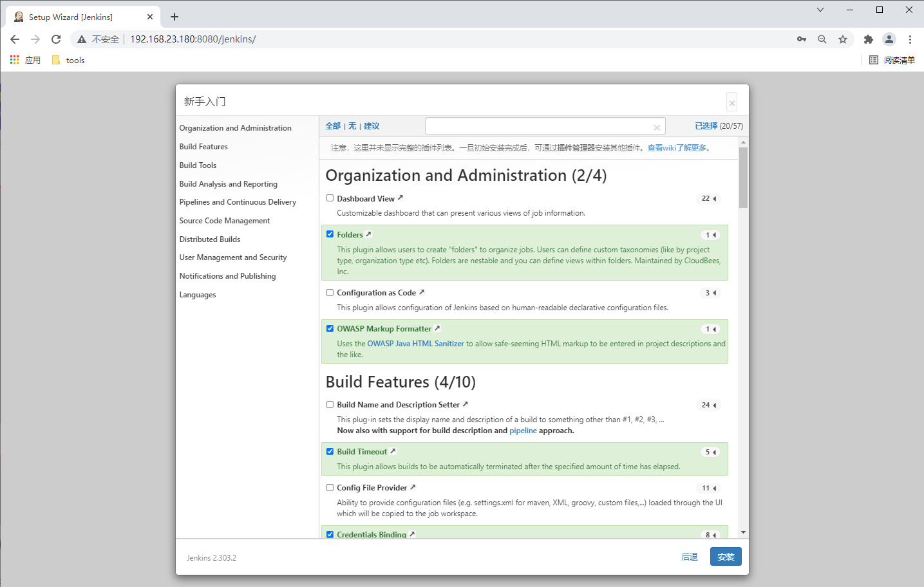
Task: Uncheck the Build Timeout checkbox
Action: [330, 451]
